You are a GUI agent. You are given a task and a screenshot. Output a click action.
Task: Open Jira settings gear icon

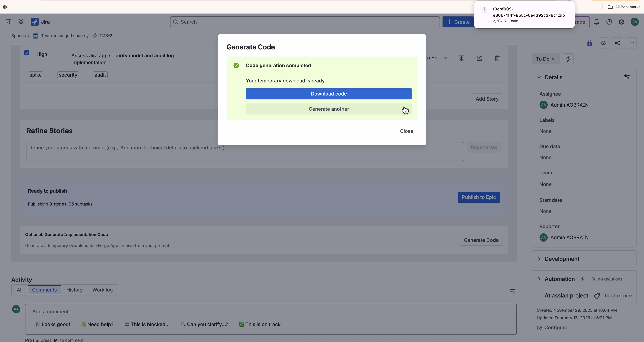pos(621,22)
